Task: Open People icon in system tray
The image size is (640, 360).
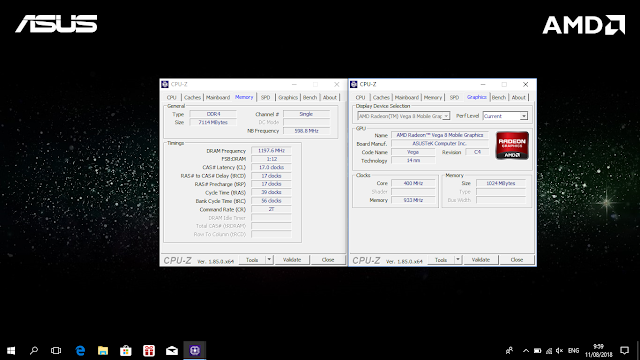Action: click(509, 350)
